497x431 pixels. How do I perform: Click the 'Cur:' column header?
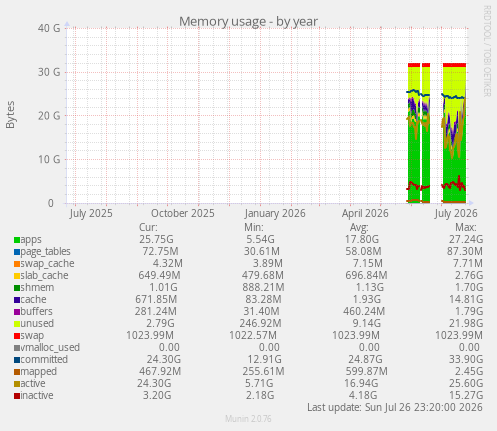pyautogui.click(x=148, y=228)
